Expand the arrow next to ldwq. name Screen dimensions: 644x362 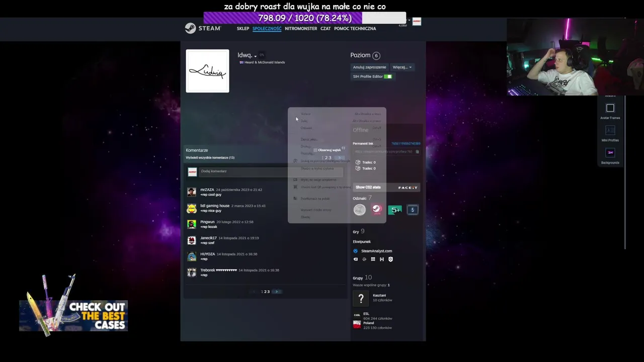point(255,56)
